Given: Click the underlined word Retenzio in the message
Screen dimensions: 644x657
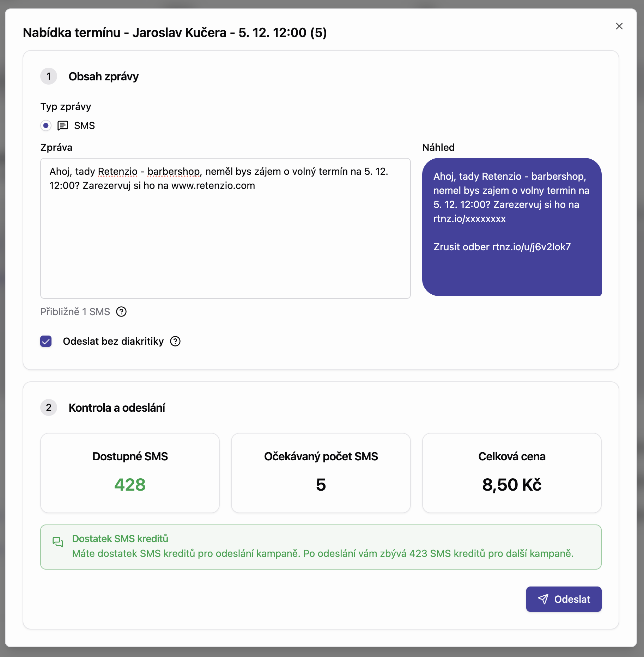Looking at the screenshot, I should pos(117,172).
